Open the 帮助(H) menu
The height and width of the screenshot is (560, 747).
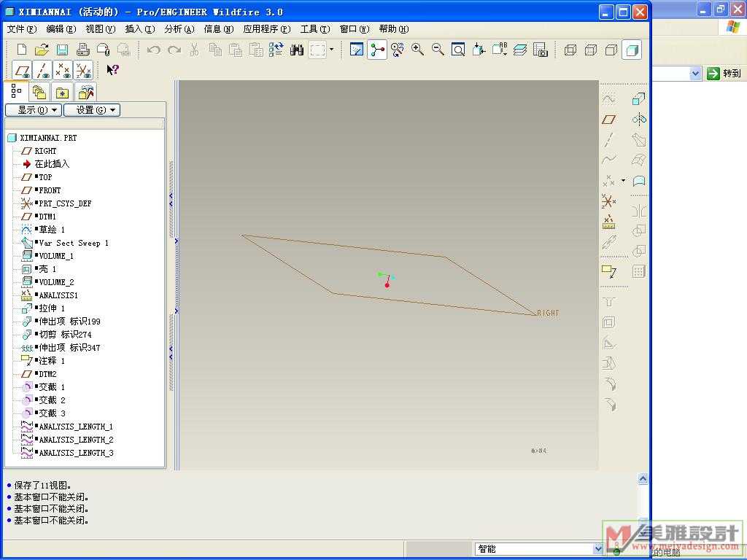[x=394, y=29]
